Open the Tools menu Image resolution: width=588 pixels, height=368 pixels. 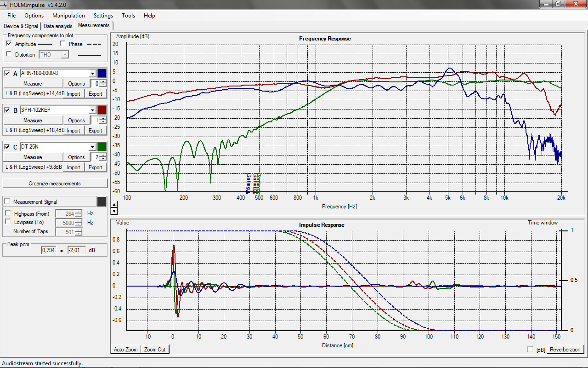[x=129, y=16]
